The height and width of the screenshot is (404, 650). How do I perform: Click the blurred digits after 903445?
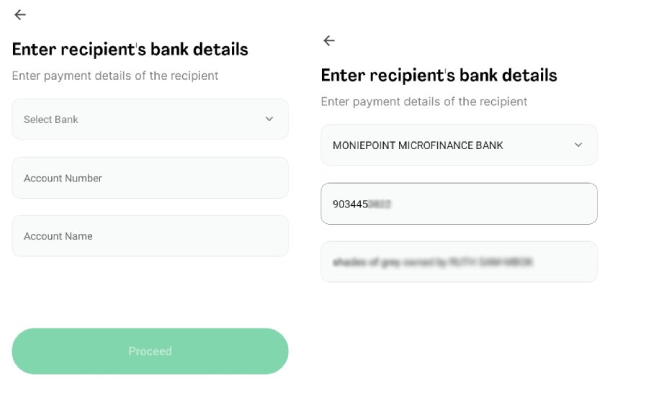point(379,204)
